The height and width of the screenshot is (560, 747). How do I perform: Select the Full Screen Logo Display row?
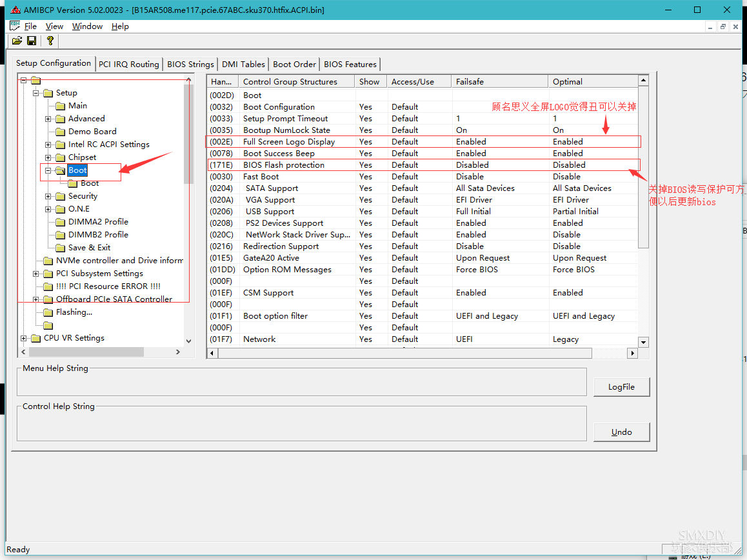[424, 141]
